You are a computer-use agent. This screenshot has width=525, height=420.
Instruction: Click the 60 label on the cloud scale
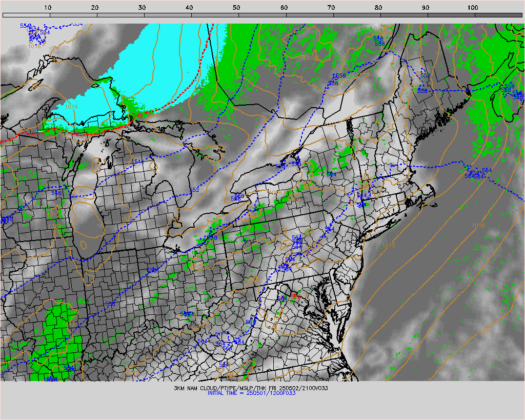pyautogui.click(x=284, y=7)
